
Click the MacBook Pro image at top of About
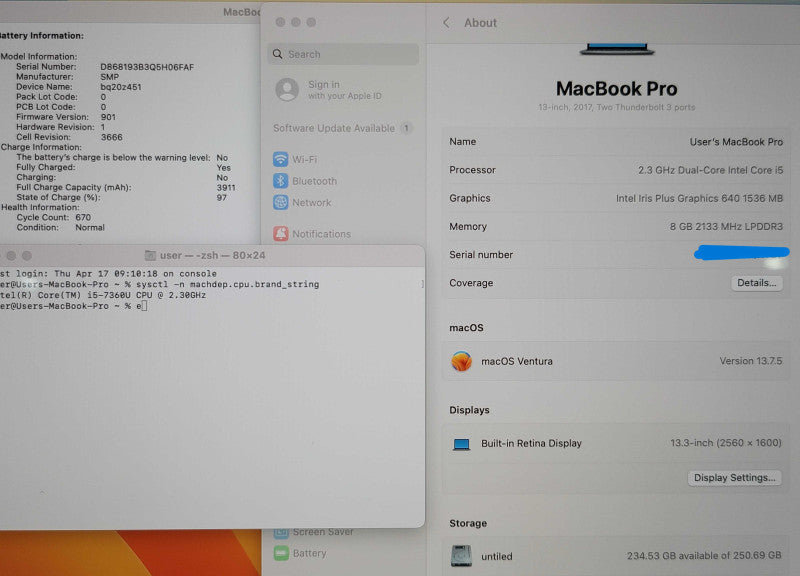(x=617, y=49)
